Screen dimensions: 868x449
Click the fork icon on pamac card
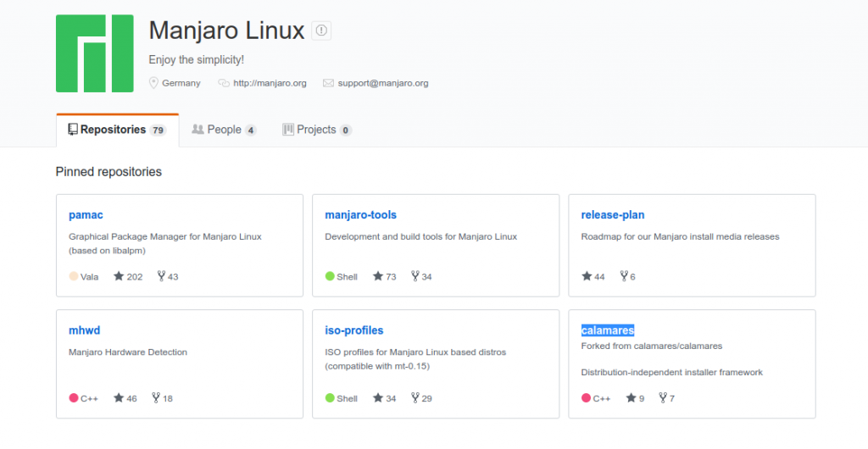click(x=161, y=276)
